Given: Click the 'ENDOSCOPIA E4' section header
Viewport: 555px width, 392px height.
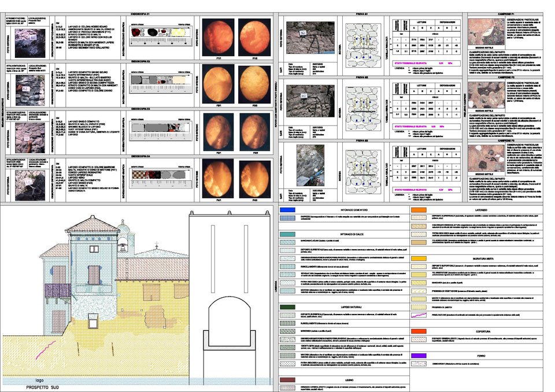Looking at the screenshot, I should [x=140, y=156].
